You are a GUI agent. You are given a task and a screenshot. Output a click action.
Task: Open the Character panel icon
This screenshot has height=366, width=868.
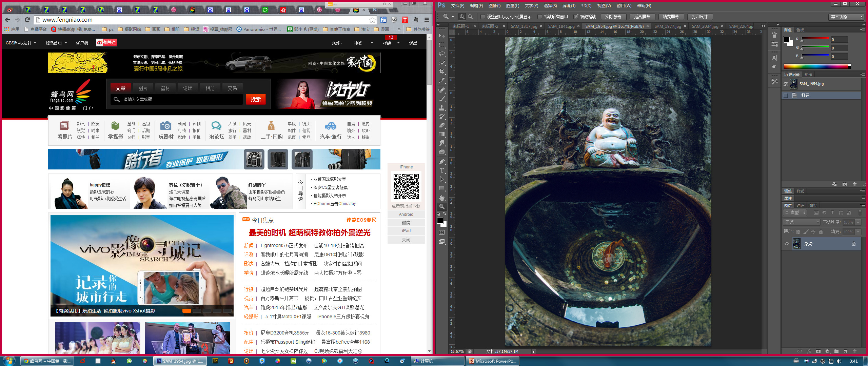(774, 58)
